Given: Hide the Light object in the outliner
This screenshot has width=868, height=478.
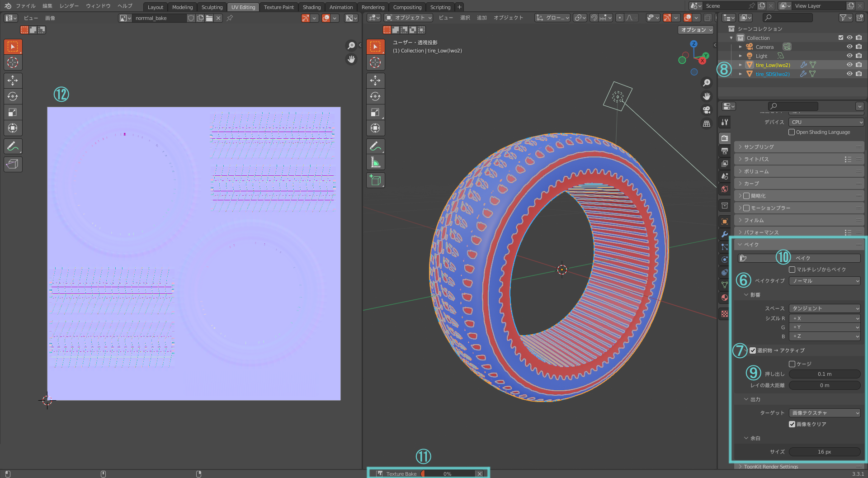Looking at the screenshot, I should 849,56.
